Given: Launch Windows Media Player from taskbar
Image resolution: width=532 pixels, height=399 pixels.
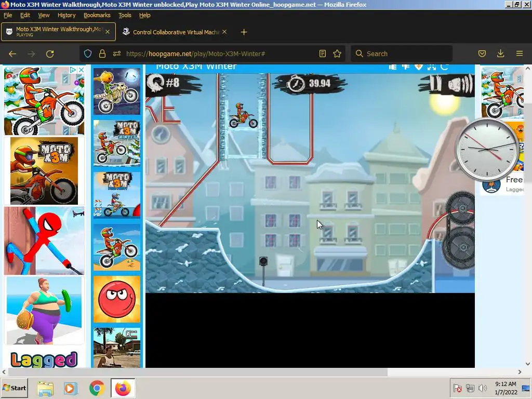Looking at the screenshot, I should (71, 388).
